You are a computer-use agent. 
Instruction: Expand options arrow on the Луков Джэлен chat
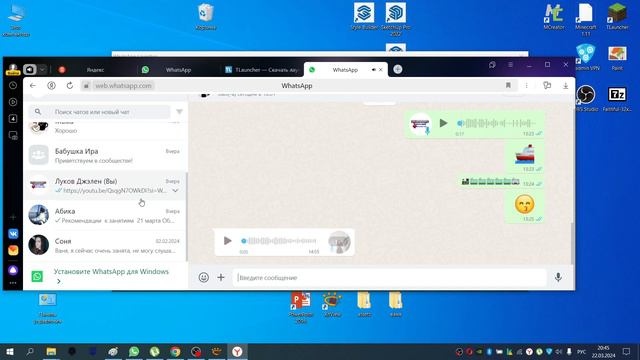tap(175, 191)
